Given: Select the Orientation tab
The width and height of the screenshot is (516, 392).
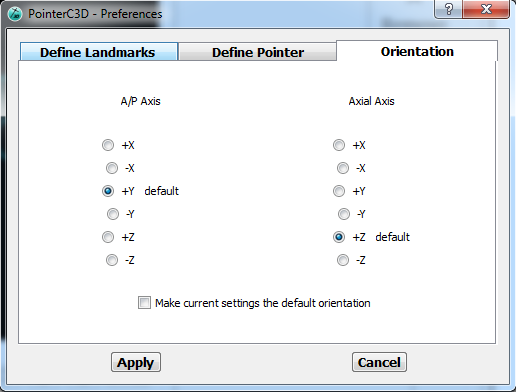Looking at the screenshot, I should pyautogui.click(x=417, y=51).
